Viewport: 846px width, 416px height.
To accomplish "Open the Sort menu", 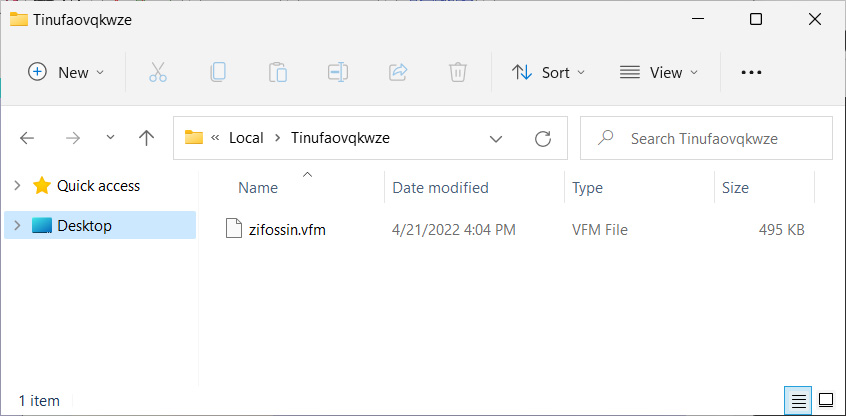I will click(549, 72).
